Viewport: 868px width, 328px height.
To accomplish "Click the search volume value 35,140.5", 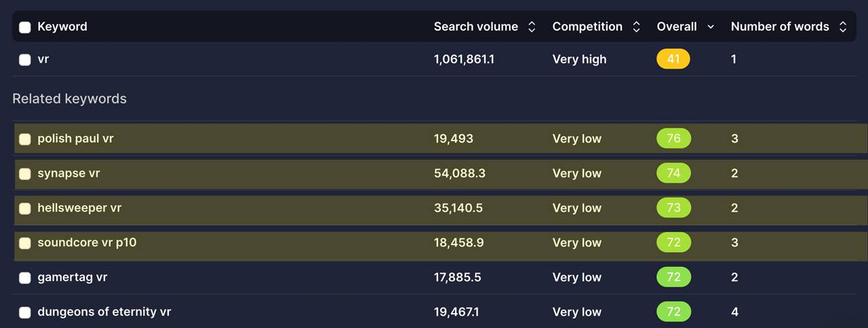I will coord(458,208).
